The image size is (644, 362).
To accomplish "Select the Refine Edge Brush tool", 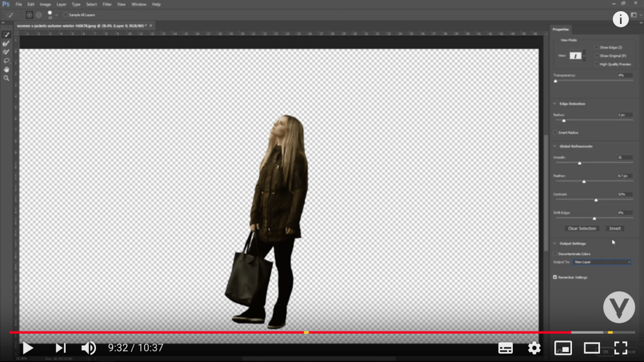I will coord(6,43).
